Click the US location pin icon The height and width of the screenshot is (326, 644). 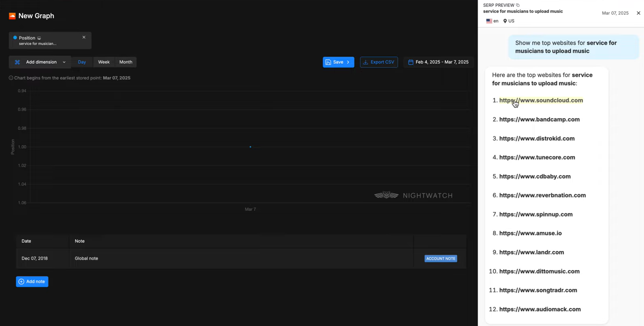point(505,21)
